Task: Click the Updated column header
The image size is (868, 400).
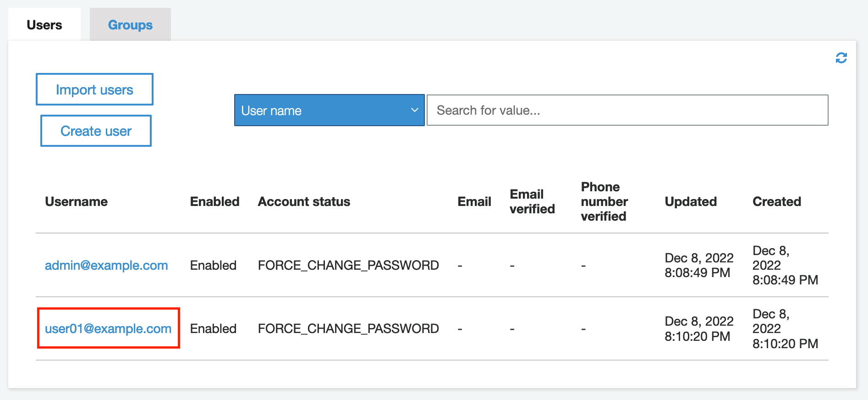Action: pyautogui.click(x=691, y=201)
